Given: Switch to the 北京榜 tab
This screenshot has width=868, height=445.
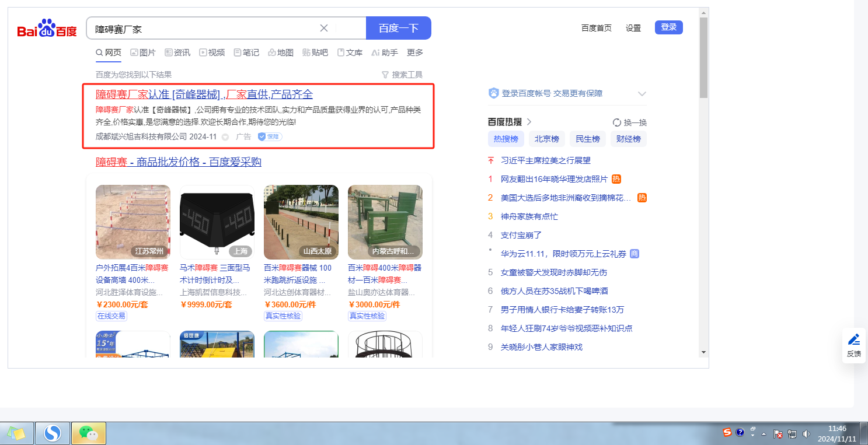Looking at the screenshot, I should pyautogui.click(x=547, y=139).
